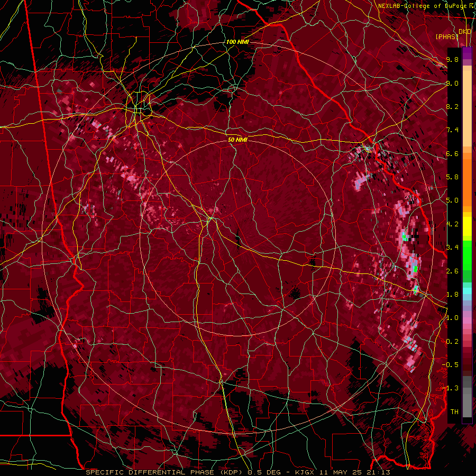The height and width of the screenshot is (476, 476).
Task: Click the 7.4 value on color scale
Action: point(452,130)
